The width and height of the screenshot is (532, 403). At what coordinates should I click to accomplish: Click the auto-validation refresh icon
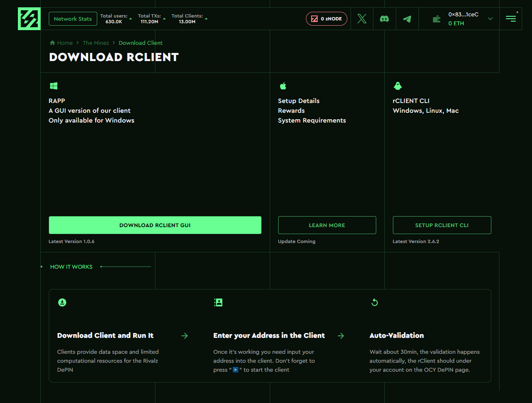[375, 302]
